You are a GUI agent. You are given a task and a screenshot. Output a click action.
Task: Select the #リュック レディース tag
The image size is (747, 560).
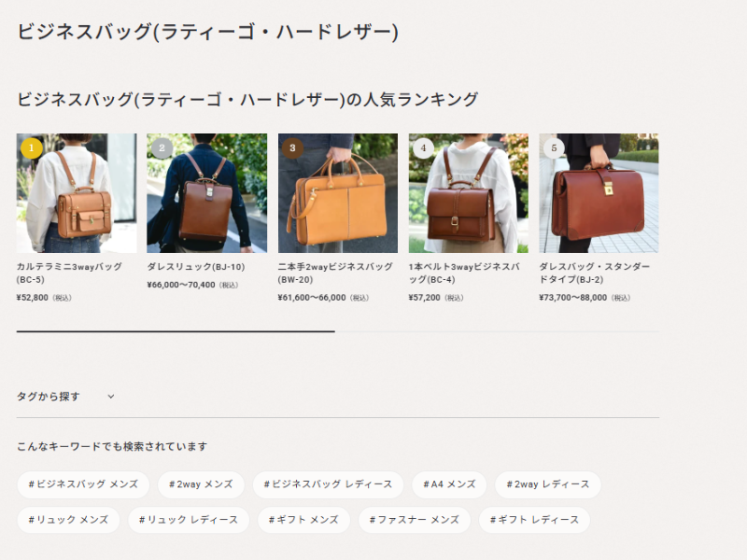click(189, 520)
